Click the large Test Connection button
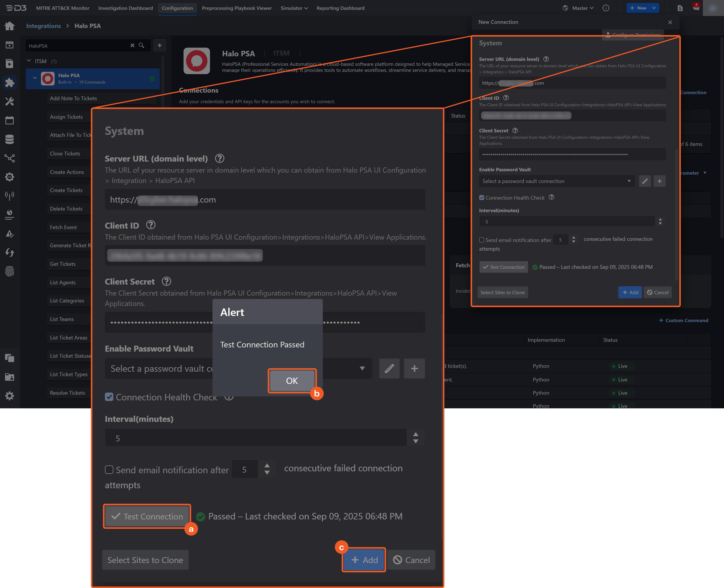 tap(147, 516)
